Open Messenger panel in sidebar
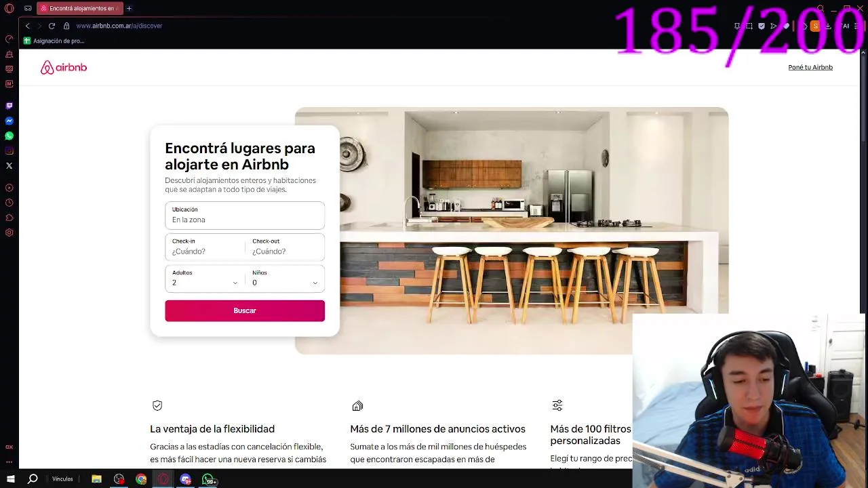Screen dimensions: 868x488 9,121
